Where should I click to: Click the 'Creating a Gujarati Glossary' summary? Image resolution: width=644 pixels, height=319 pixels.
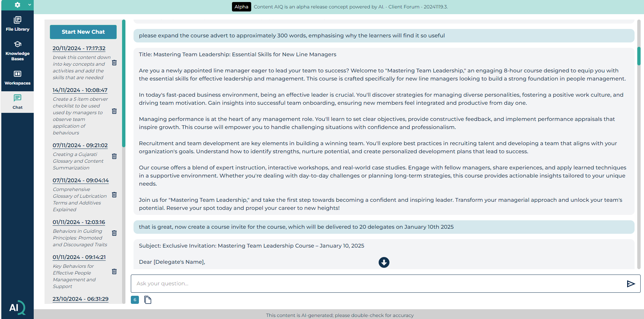(x=78, y=161)
